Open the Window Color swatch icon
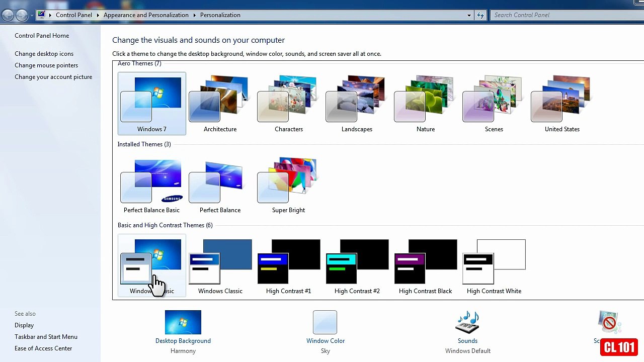This screenshot has height=362, width=644. [x=325, y=322]
